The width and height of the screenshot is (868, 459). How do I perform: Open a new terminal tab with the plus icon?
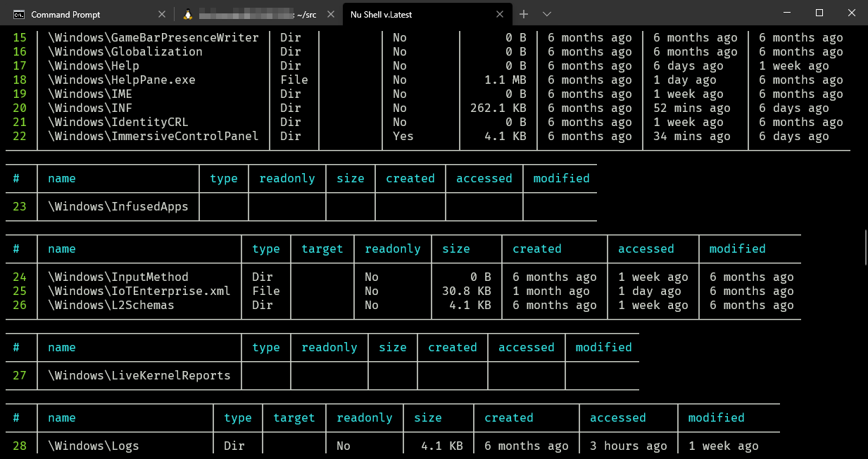pos(524,14)
